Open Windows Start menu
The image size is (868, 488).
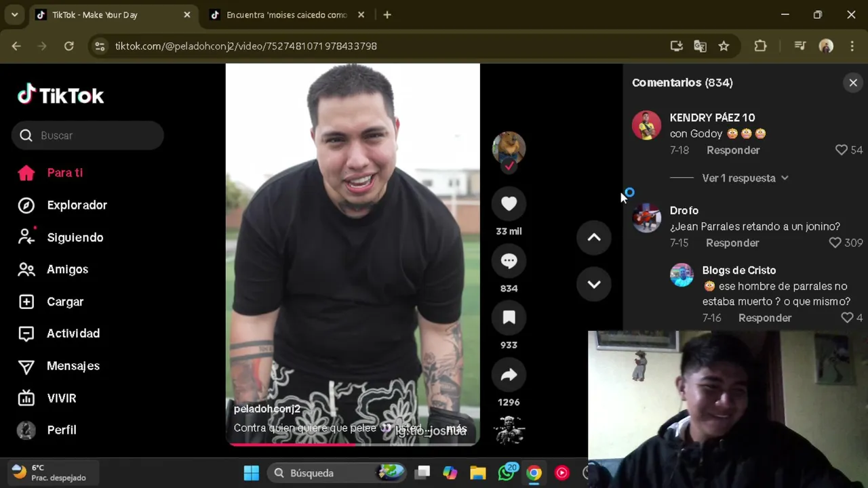251,473
